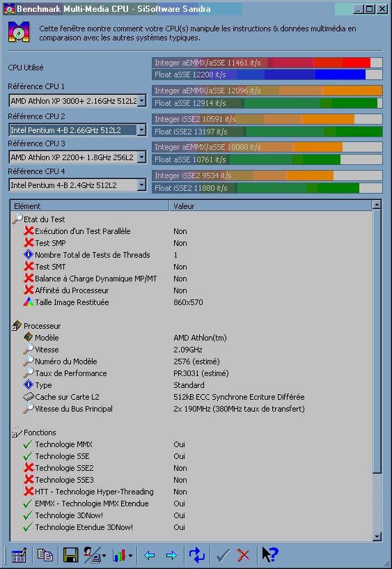392x569 pixels.
Task: Click the Integer iSSE2 9534 it/s bar
Action: pyautogui.click(x=267, y=176)
